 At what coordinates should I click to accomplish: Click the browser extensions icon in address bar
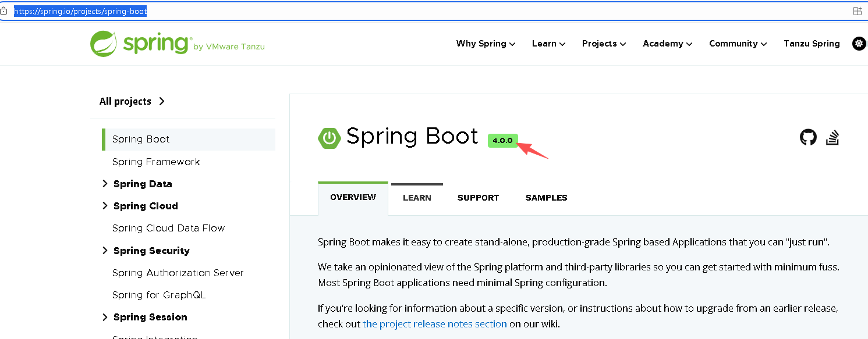point(857,11)
